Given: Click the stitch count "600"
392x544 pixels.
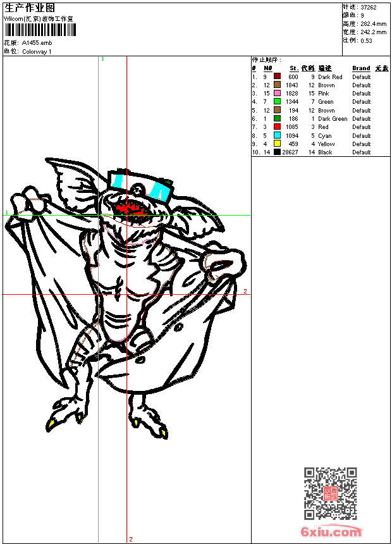Looking at the screenshot, I should click(293, 77).
